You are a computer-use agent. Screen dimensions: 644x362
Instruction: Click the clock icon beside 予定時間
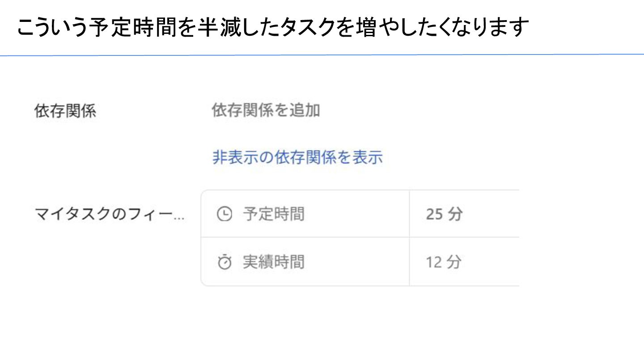224,215
